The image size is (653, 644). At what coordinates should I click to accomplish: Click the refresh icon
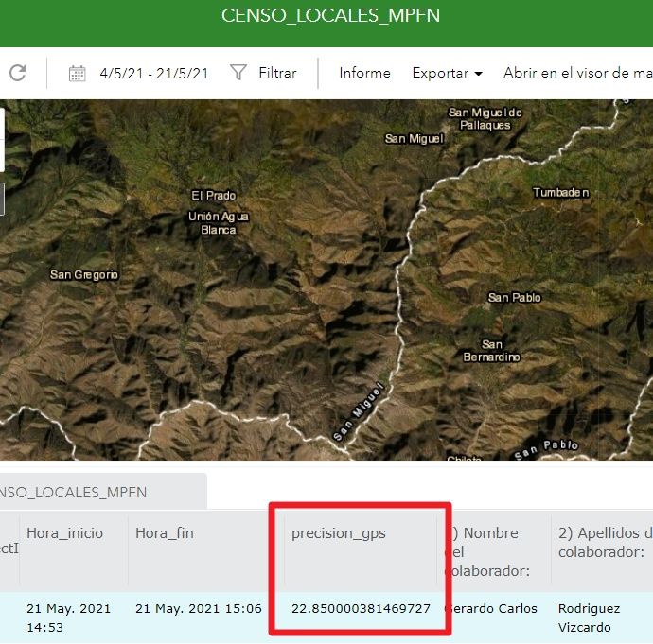(x=17, y=73)
